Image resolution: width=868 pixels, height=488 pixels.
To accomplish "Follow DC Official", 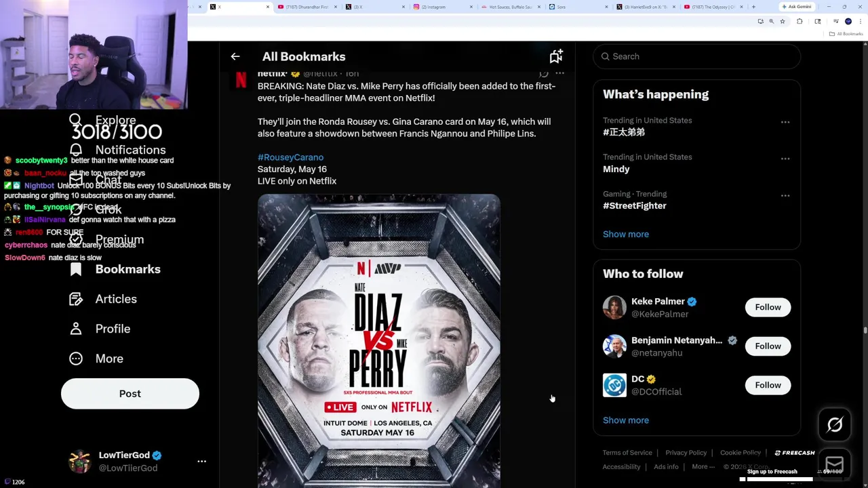I will point(768,385).
